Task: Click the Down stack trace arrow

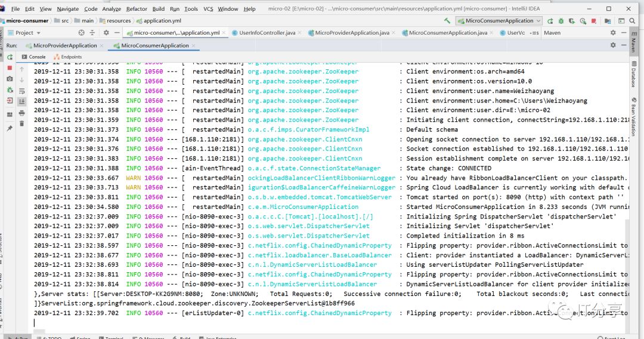Action: coord(22,80)
